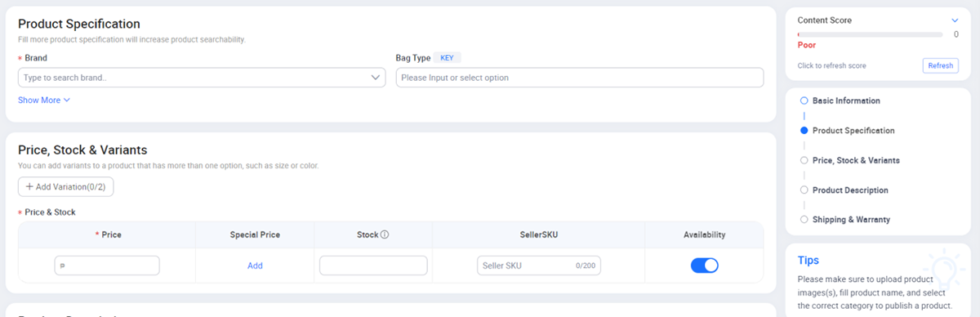Screen dimensions: 980x317
Task: Click the Seller SKU field
Action: (539, 266)
